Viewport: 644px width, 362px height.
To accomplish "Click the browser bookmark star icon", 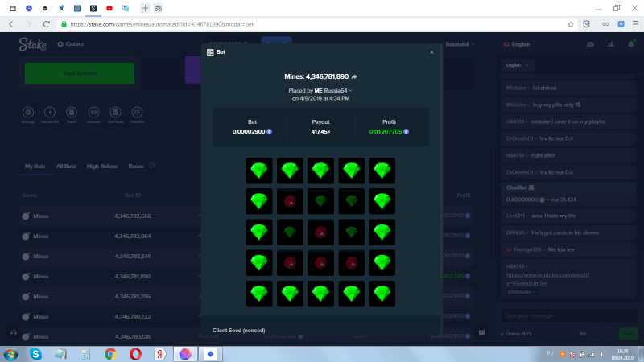I will [x=571, y=24].
